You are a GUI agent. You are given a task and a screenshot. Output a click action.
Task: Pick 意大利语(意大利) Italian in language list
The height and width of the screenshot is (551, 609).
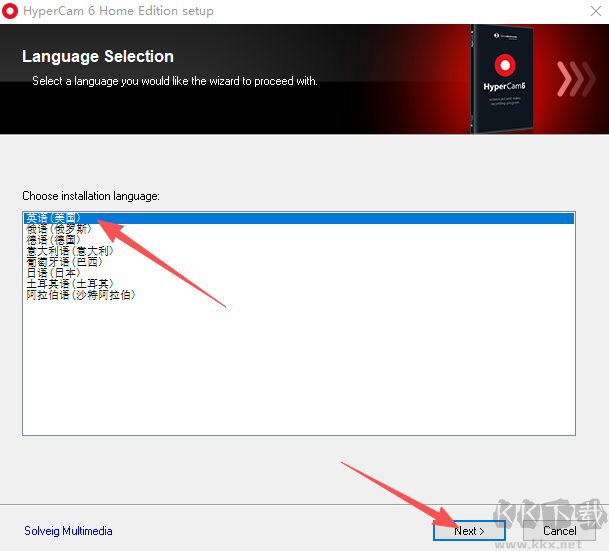(x=70, y=251)
